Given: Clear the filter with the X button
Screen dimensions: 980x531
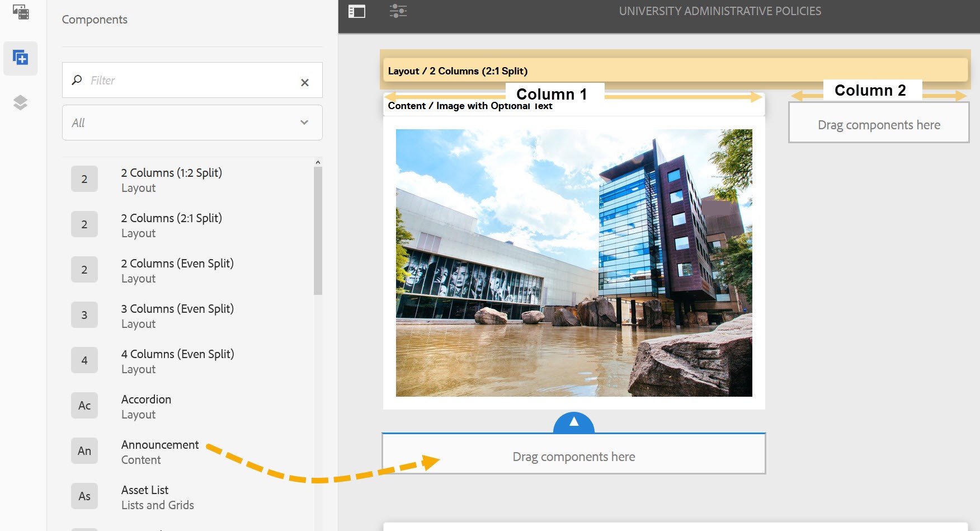Looking at the screenshot, I should point(305,82).
